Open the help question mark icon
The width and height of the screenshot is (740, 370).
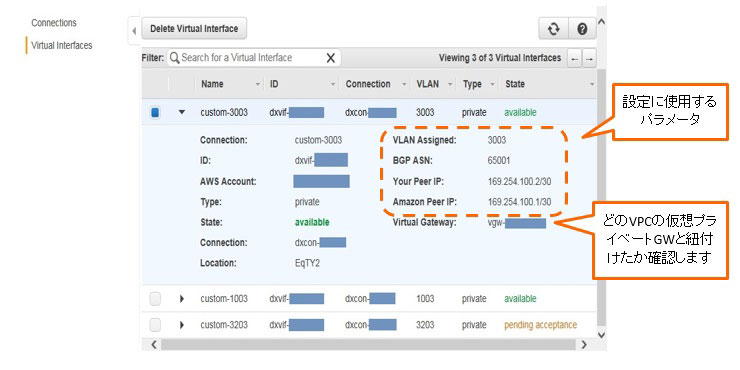(582, 29)
